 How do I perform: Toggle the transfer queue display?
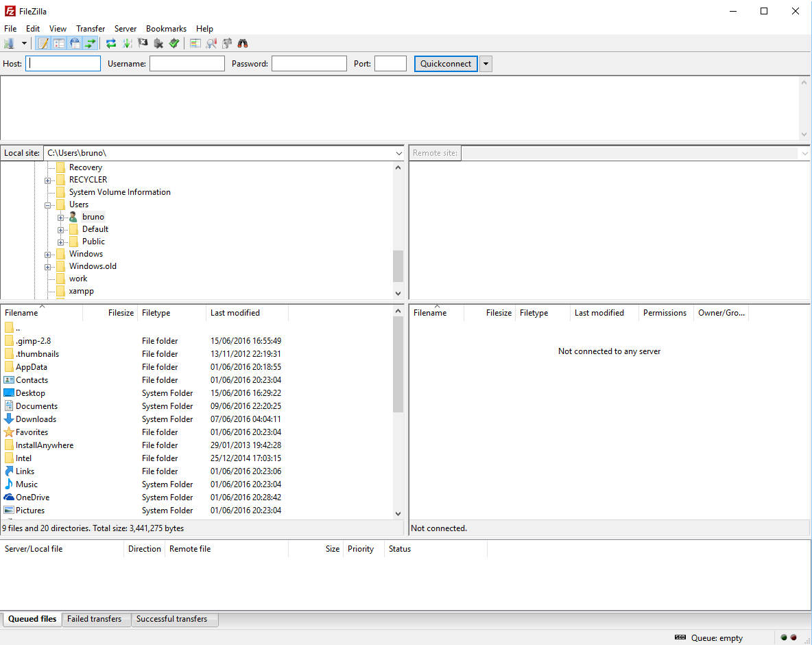tap(91, 43)
